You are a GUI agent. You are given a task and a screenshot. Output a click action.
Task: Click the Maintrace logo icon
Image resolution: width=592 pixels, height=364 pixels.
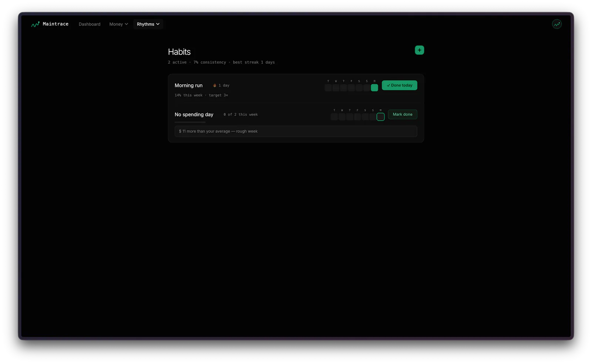click(x=36, y=24)
